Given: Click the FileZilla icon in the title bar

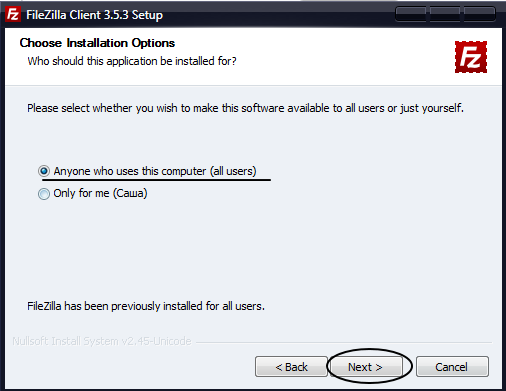Looking at the screenshot, I should [x=13, y=14].
